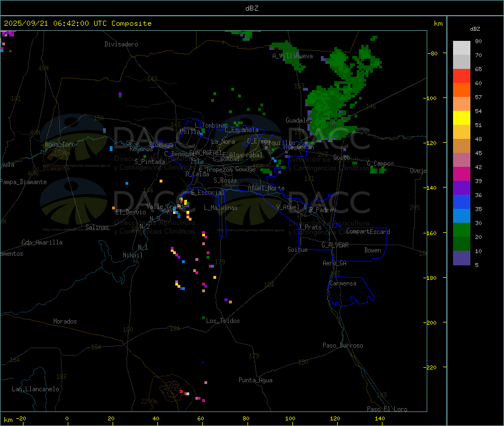Select the R_Padre label
504x426 pixels.
321,210
